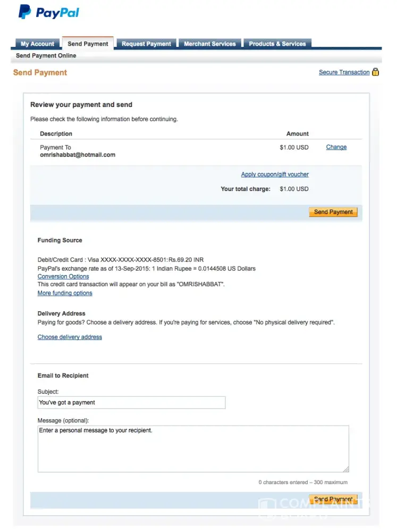Click inside the optional Message text area
The height and width of the screenshot is (532, 397).
click(193, 448)
